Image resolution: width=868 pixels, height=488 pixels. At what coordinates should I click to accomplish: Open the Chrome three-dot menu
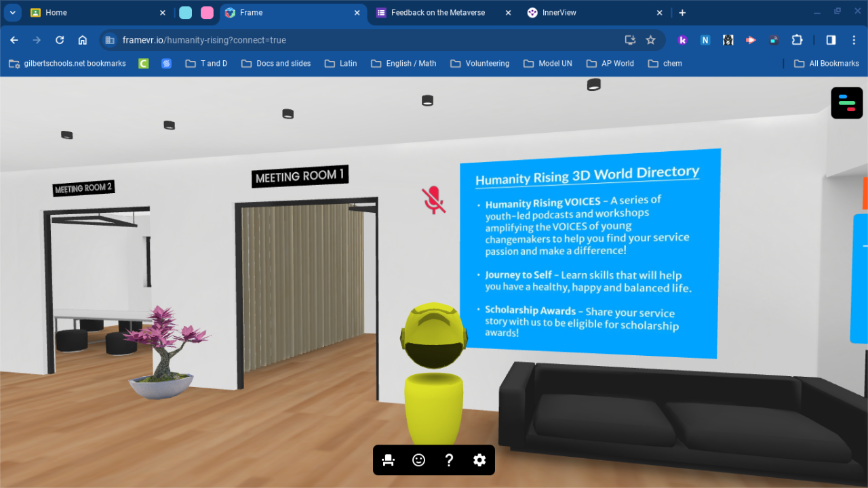854,40
